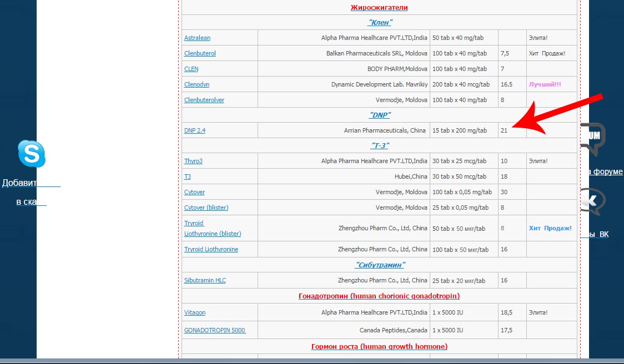Click the forum speech bubble icon

coord(592,139)
